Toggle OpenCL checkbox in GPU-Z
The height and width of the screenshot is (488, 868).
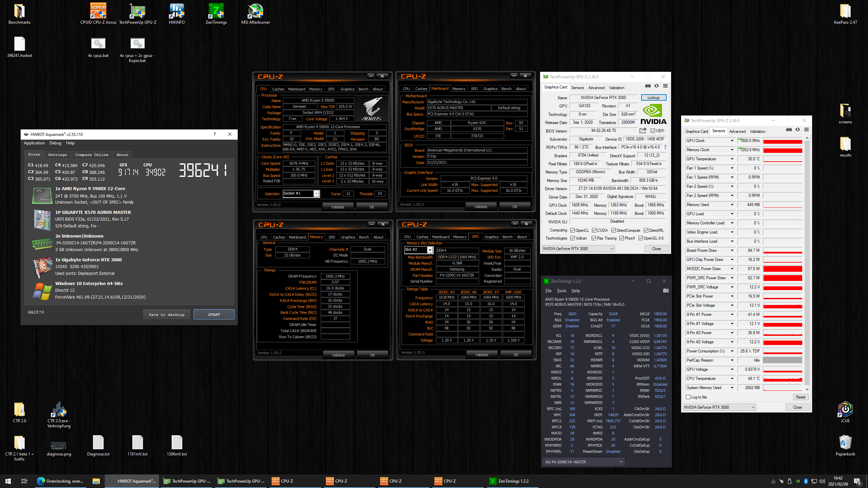click(572, 230)
